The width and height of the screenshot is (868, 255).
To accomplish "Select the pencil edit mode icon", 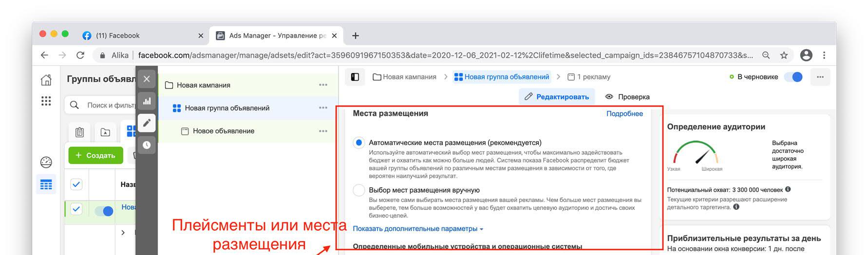I will tap(147, 123).
